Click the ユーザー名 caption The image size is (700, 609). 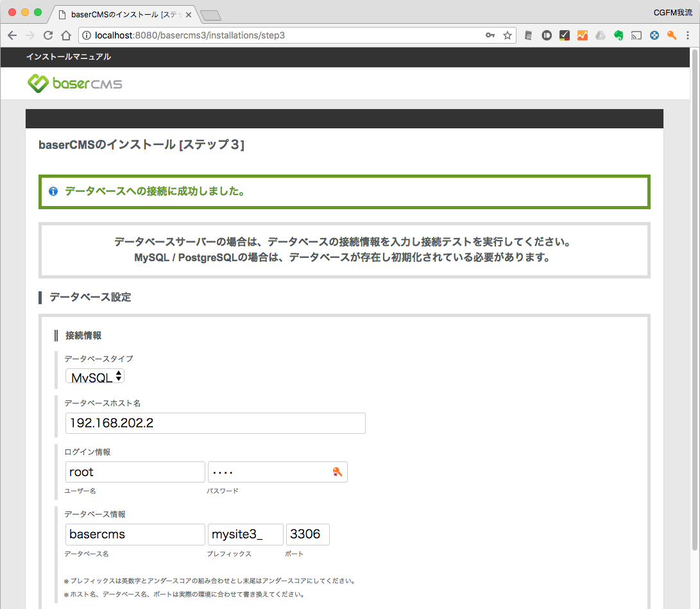tap(80, 491)
